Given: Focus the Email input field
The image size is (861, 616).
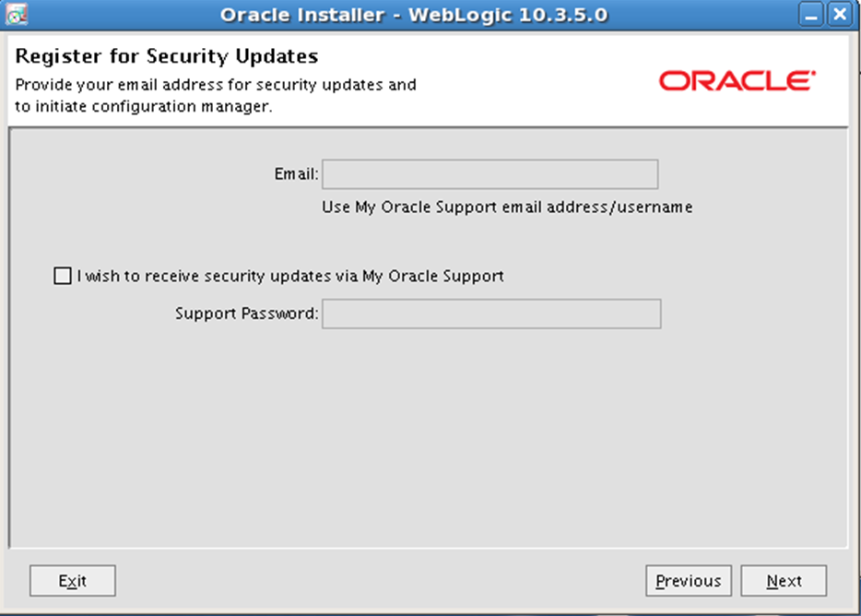Looking at the screenshot, I should pyautogui.click(x=489, y=174).
